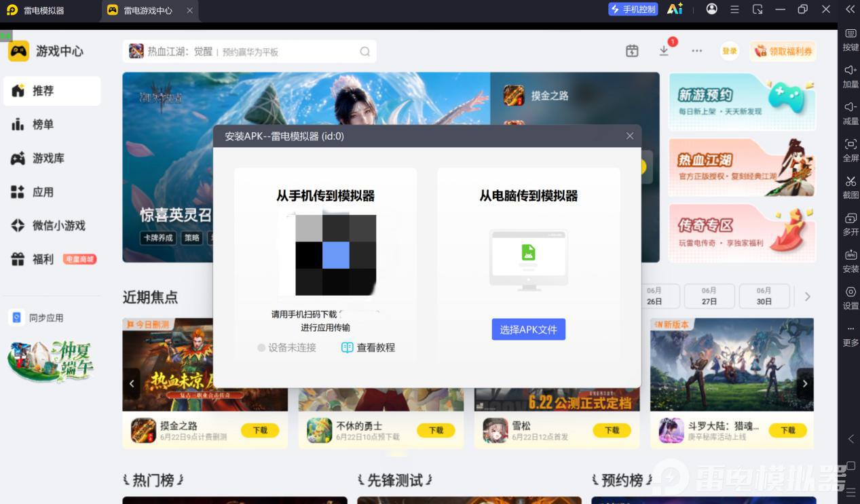Close the 安装APK dialog
This screenshot has width=860, height=504.
[630, 136]
